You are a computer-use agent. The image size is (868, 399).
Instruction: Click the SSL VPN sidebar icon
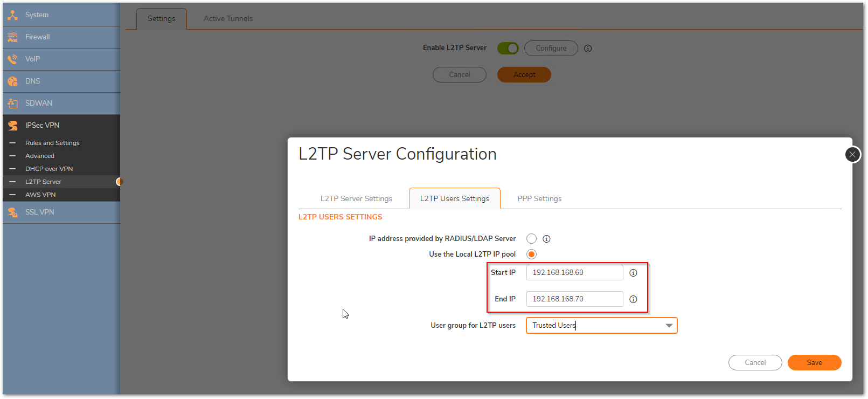13,212
